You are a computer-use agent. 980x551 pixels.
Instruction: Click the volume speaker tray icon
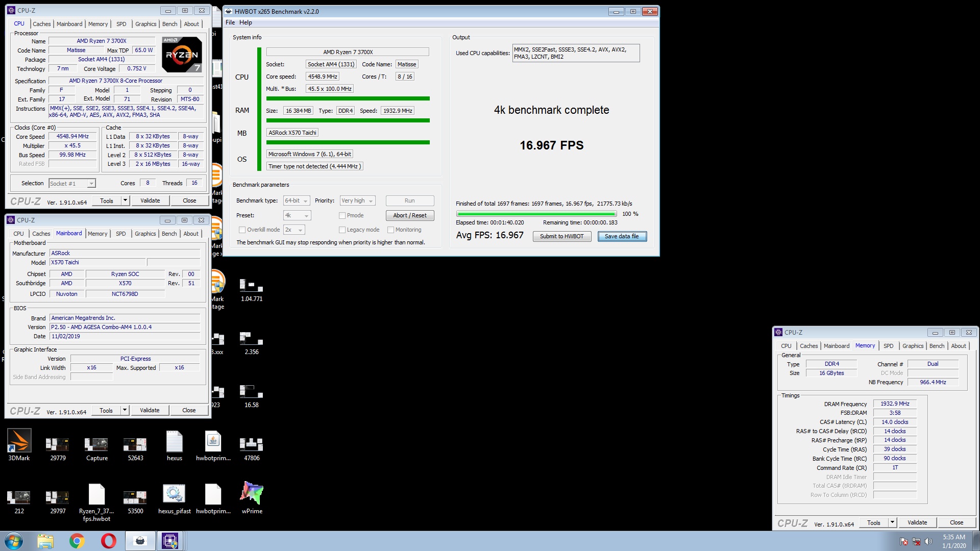click(x=928, y=541)
